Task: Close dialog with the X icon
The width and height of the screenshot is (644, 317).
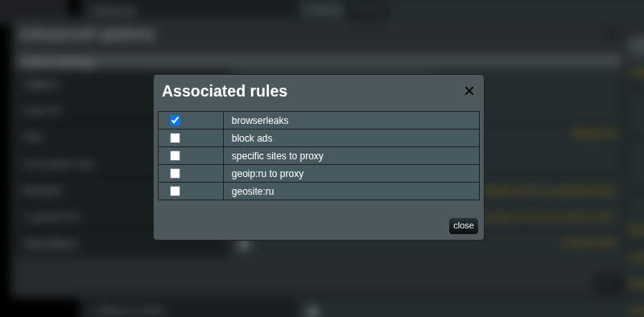Action: (x=469, y=91)
